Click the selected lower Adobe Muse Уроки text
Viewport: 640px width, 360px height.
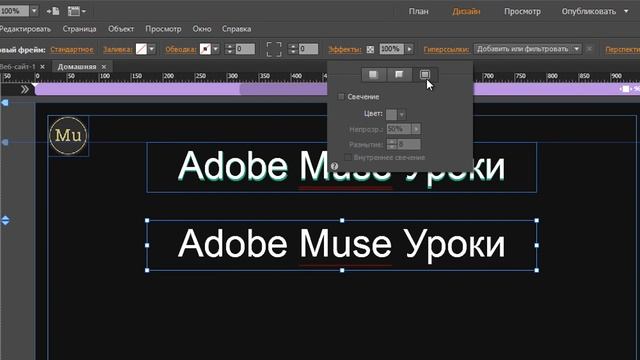pos(341,244)
